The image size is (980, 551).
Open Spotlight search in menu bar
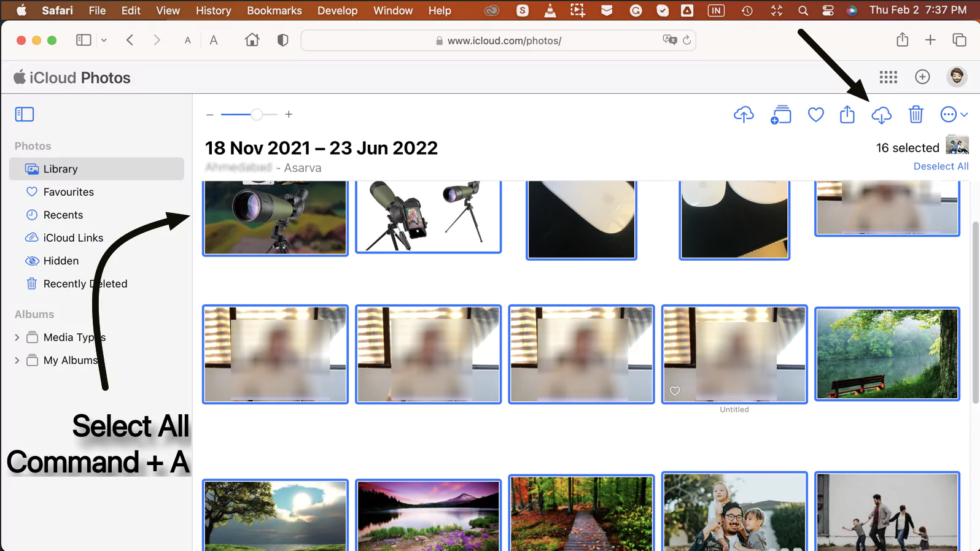pos(803,10)
